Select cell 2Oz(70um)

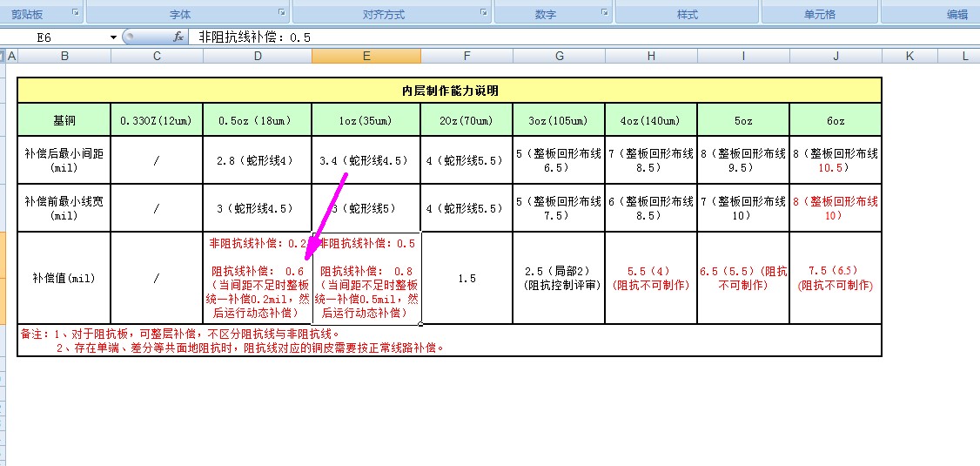(x=467, y=120)
